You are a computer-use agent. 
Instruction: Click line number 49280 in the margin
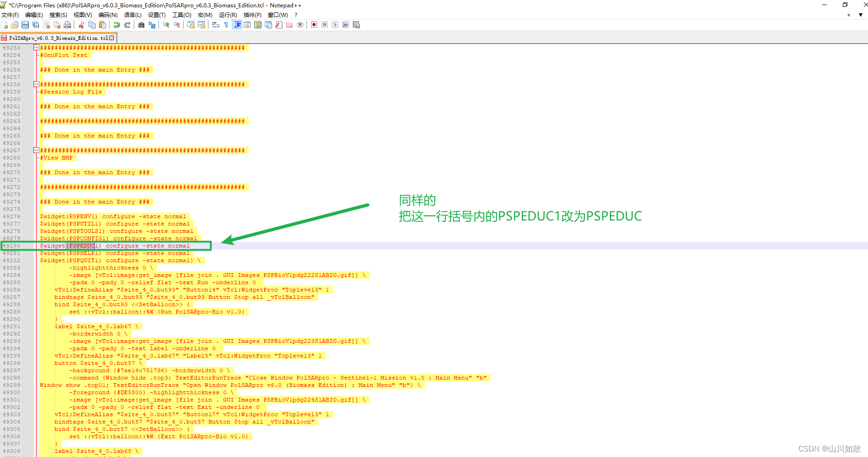11,246
